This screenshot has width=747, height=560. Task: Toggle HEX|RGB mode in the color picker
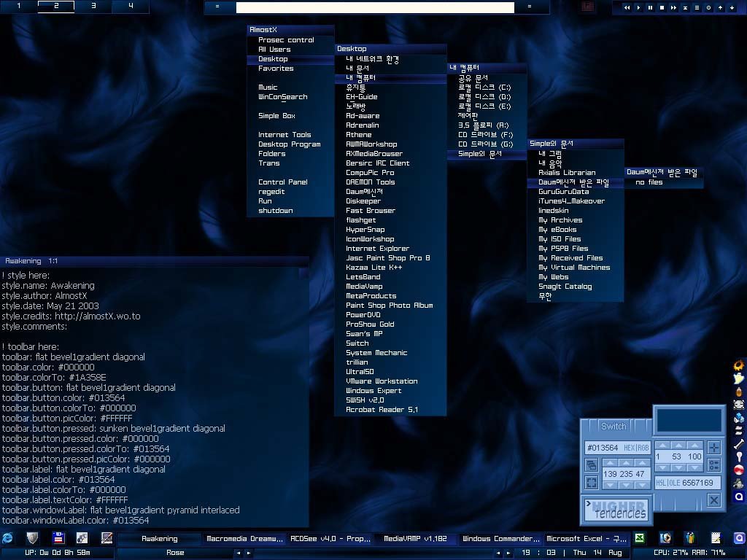pyautogui.click(x=636, y=448)
